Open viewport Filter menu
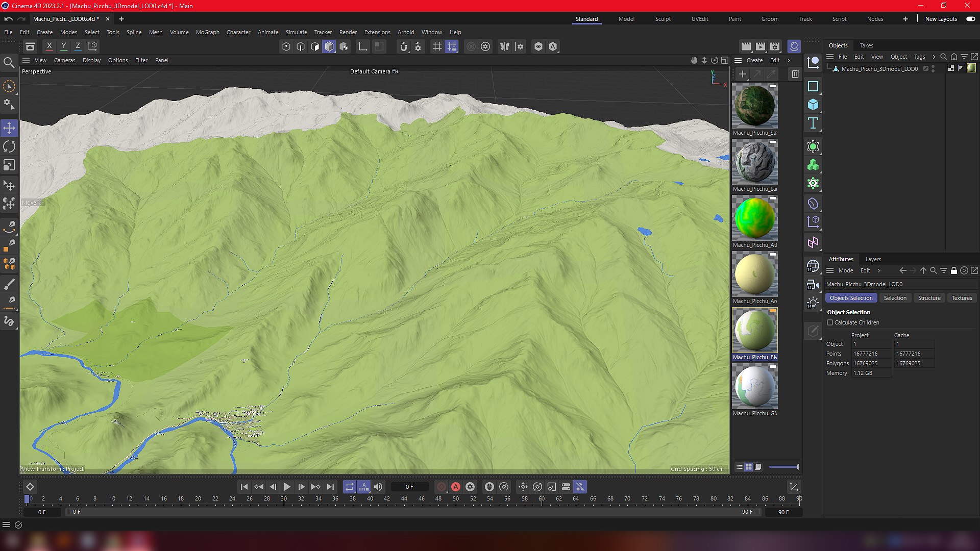The width and height of the screenshot is (980, 551). (x=141, y=60)
